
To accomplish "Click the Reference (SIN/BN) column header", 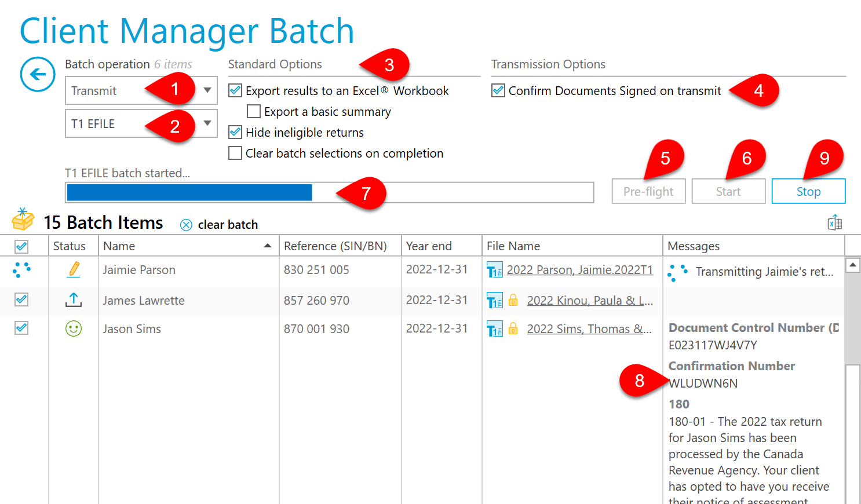I will point(340,246).
